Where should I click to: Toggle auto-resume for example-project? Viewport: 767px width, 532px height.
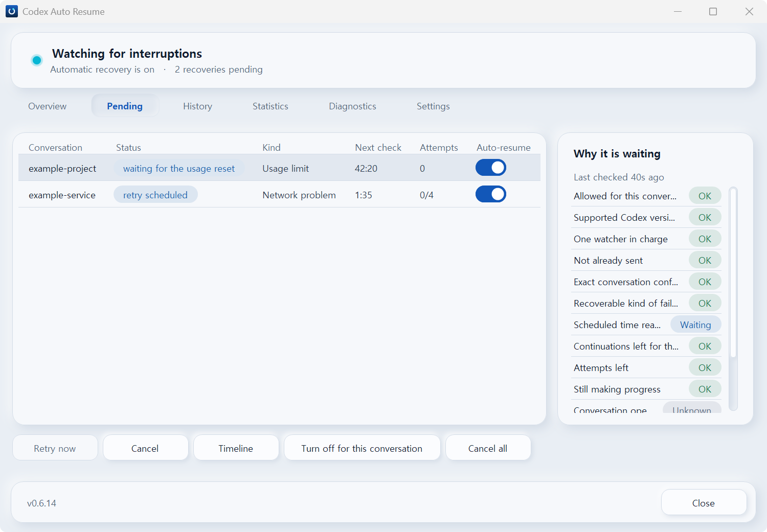pyautogui.click(x=491, y=168)
